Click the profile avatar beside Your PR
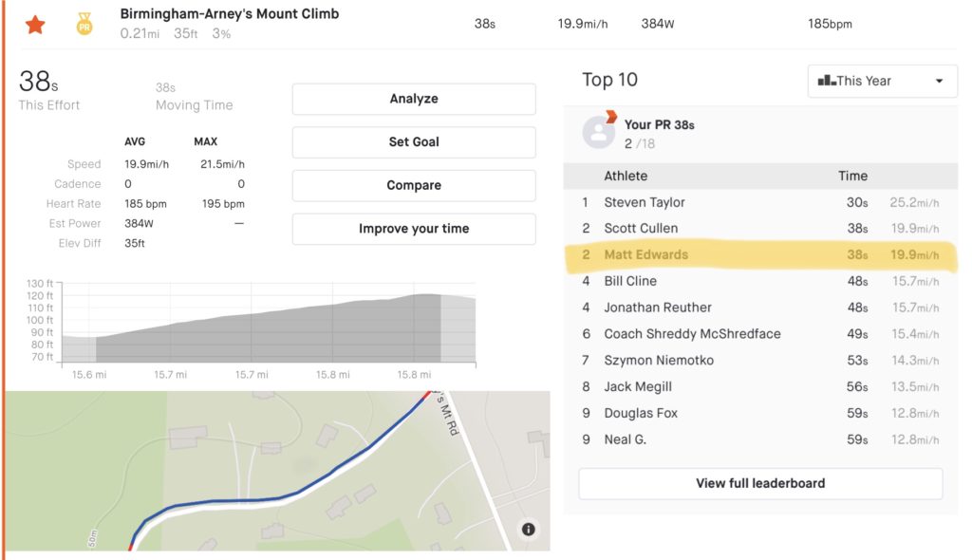The width and height of the screenshot is (972, 560). pyautogui.click(x=599, y=133)
